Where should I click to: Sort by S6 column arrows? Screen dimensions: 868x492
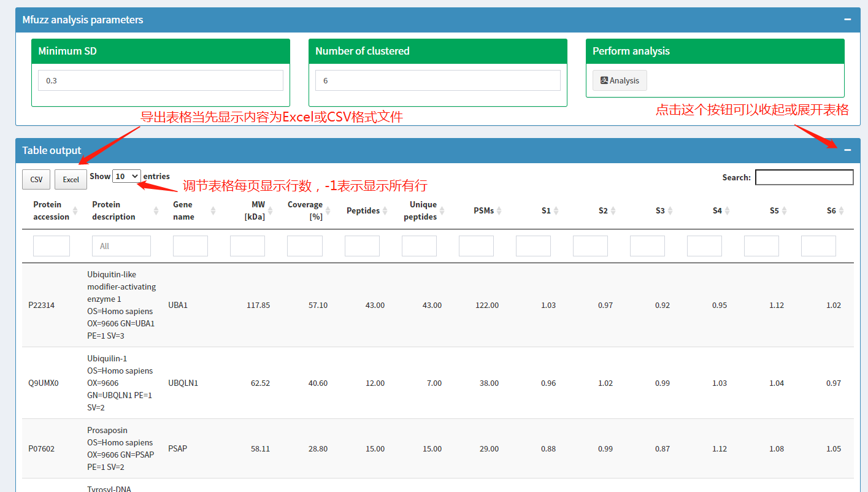tap(841, 211)
